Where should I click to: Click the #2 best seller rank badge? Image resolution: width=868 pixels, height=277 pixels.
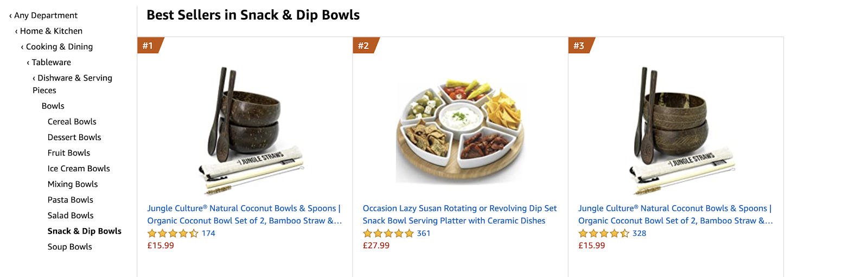click(365, 46)
